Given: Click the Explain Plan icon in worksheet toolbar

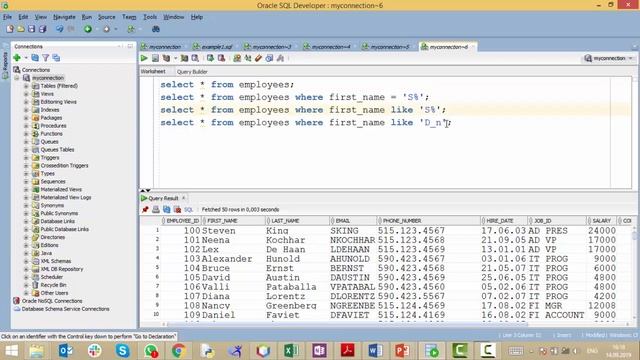Looking at the screenshot, I should click(166, 58).
